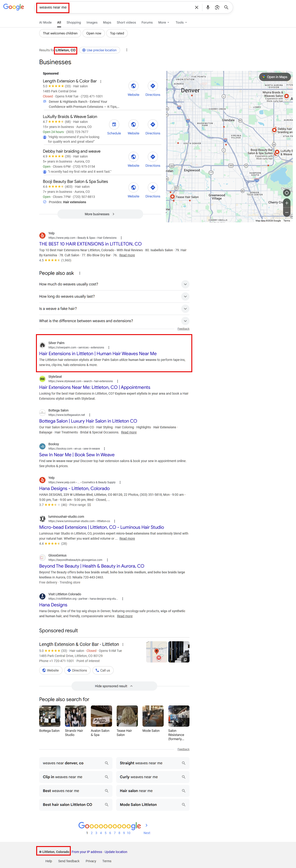Open the Tools dropdown
296x868 pixels.
[x=181, y=23]
